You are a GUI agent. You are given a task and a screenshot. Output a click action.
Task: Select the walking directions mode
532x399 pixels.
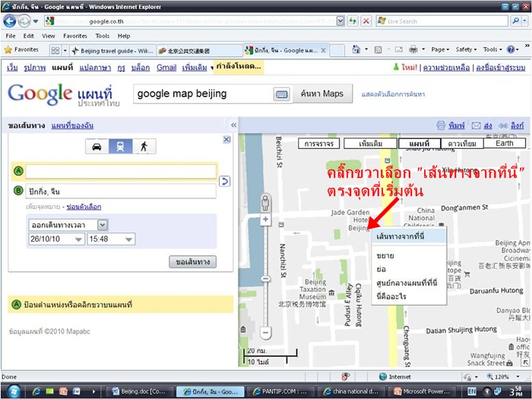144,147
